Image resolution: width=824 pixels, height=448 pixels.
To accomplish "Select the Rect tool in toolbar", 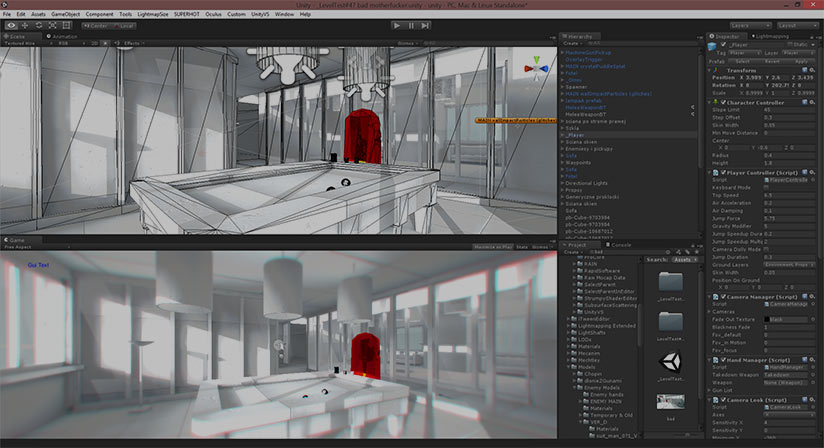I will 66,25.
